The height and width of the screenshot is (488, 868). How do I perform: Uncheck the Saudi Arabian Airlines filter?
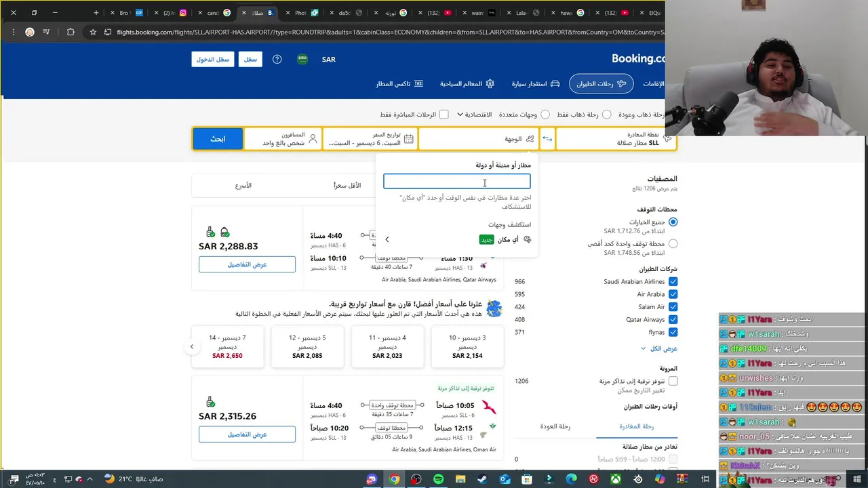[x=673, y=281]
